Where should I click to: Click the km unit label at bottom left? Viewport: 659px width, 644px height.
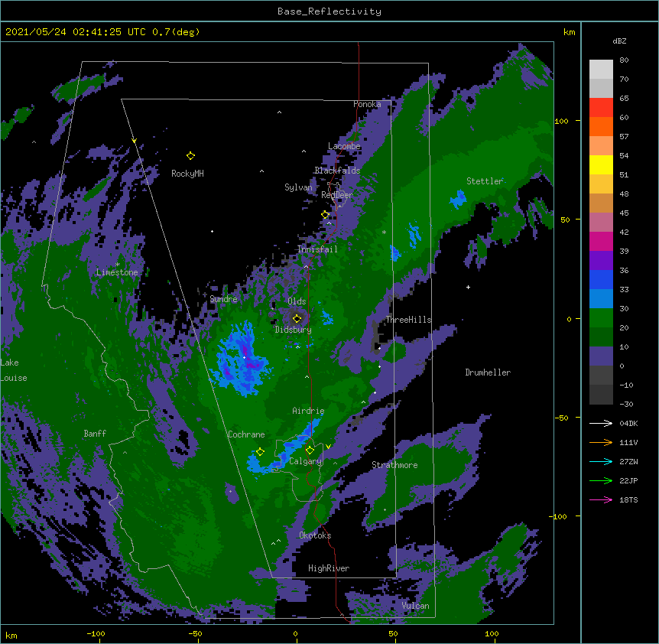click(x=11, y=636)
